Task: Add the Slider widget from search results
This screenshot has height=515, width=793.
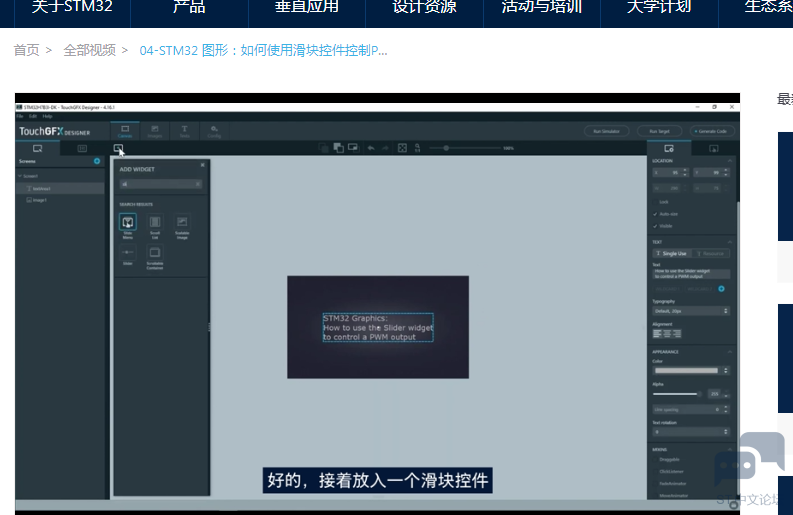Action: pos(127,252)
